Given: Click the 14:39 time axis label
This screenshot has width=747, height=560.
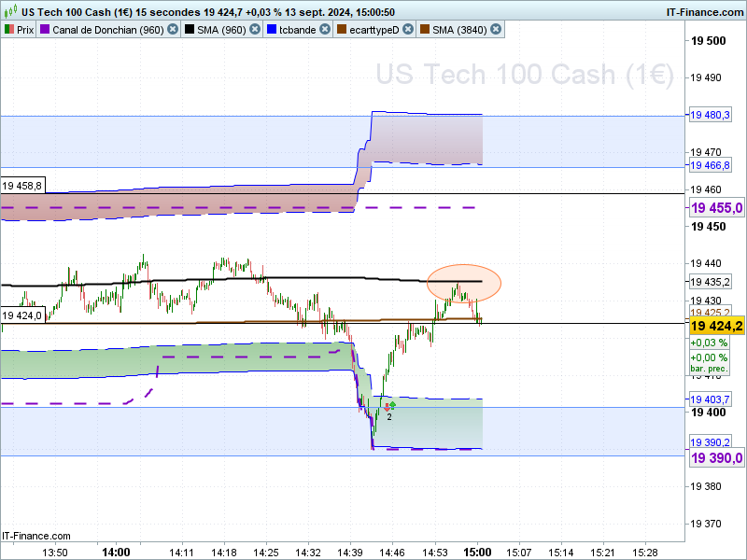Looking at the screenshot, I should coord(350,553).
